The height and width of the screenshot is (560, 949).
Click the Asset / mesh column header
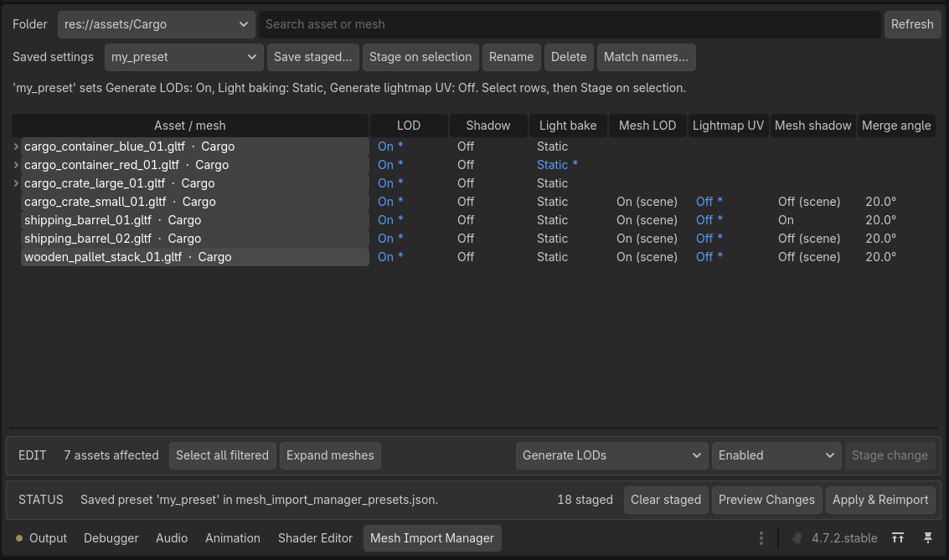[190, 126]
